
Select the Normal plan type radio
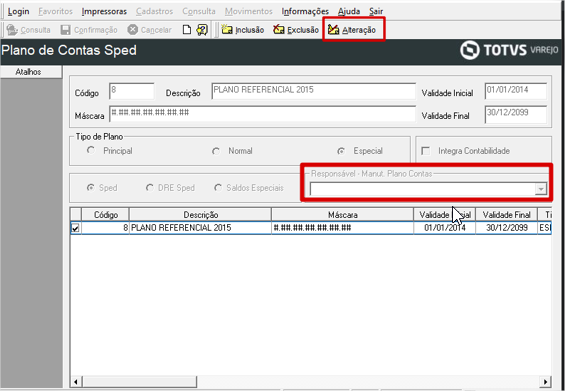tap(216, 151)
